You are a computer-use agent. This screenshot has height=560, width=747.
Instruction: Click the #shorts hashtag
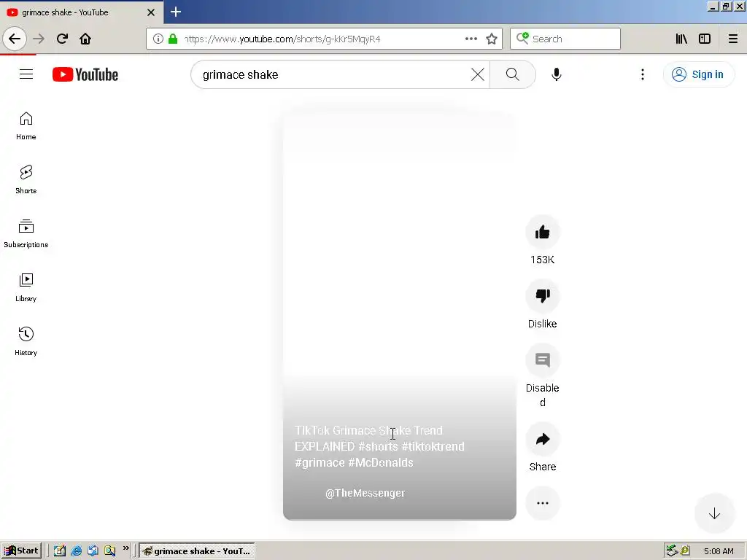379,447
